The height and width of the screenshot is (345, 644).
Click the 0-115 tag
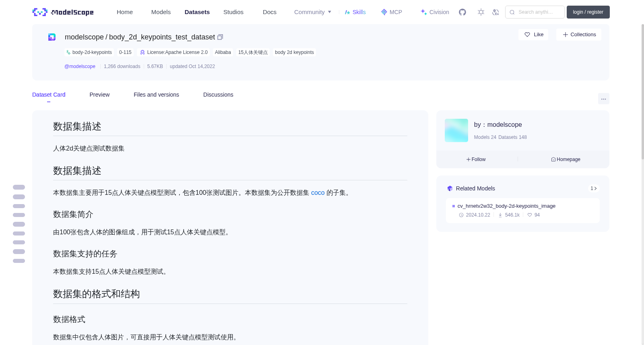(125, 52)
